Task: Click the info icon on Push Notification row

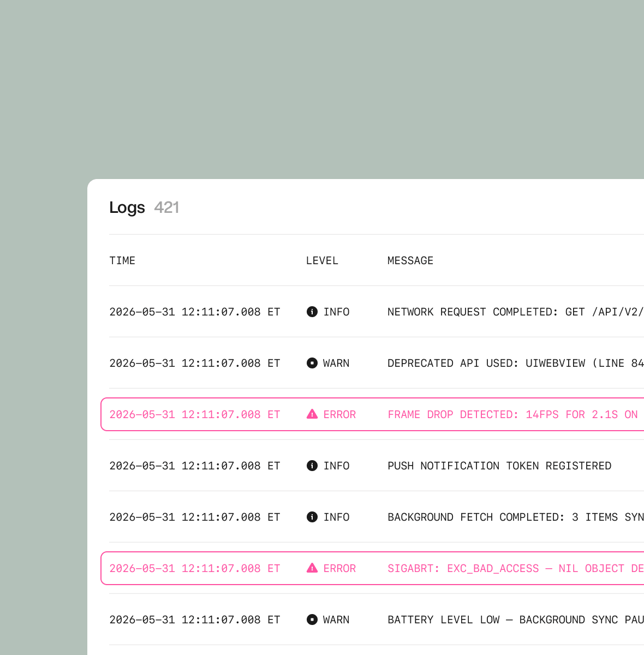Action: [x=312, y=466]
